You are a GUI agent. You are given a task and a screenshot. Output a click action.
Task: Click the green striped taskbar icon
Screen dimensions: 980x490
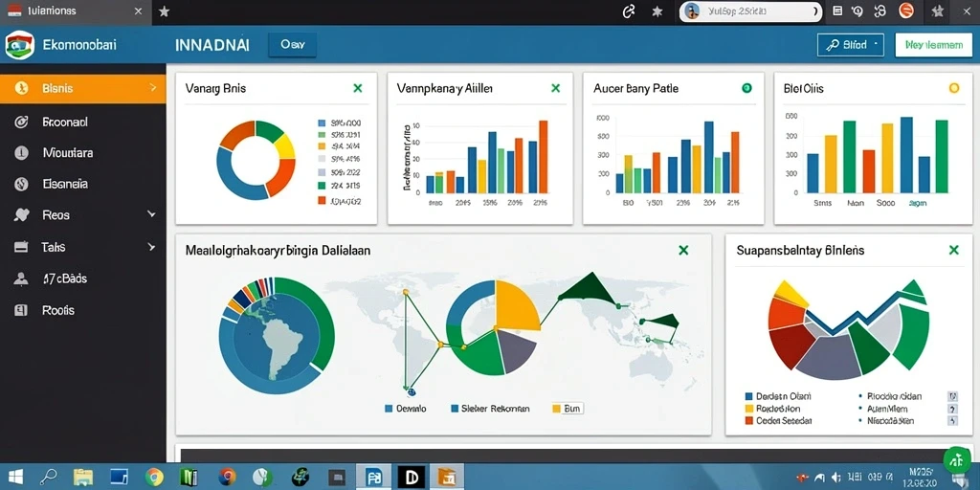coord(189,477)
